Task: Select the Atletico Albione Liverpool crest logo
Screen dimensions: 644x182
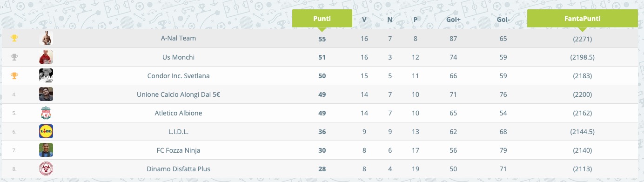Action: pos(46,113)
